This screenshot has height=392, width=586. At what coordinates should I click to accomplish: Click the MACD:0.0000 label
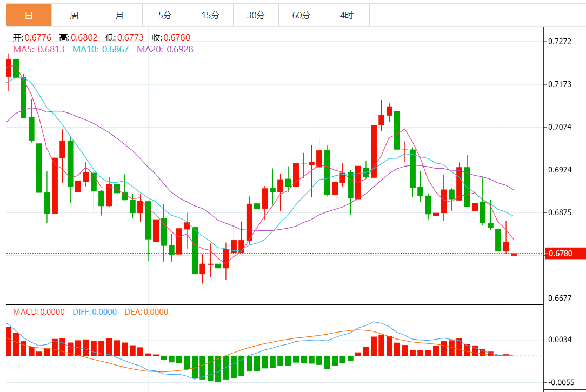tap(38, 311)
